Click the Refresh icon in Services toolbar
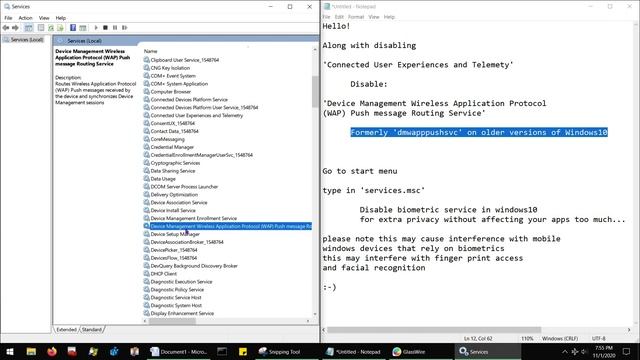The height and width of the screenshot is (360, 640). [x=51, y=28]
